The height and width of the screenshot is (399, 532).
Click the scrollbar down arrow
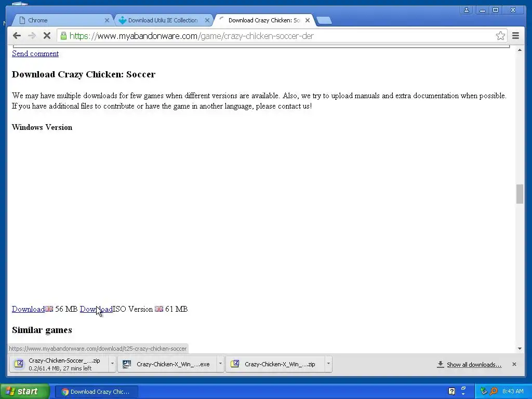point(520,349)
